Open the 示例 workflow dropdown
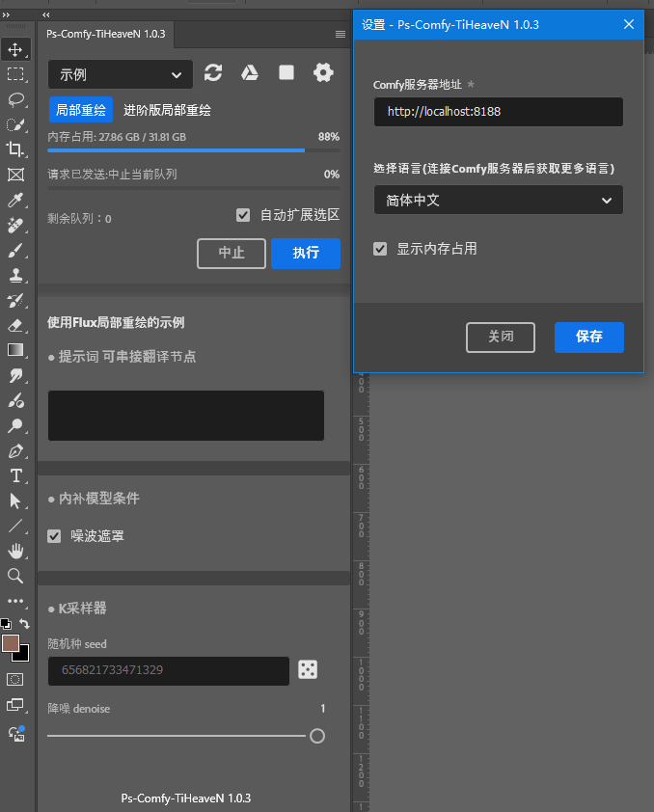654x812 pixels. [x=121, y=74]
